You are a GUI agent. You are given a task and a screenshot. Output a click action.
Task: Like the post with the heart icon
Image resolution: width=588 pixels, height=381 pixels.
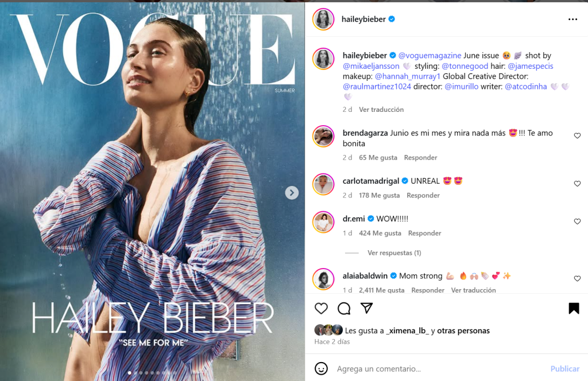321,308
